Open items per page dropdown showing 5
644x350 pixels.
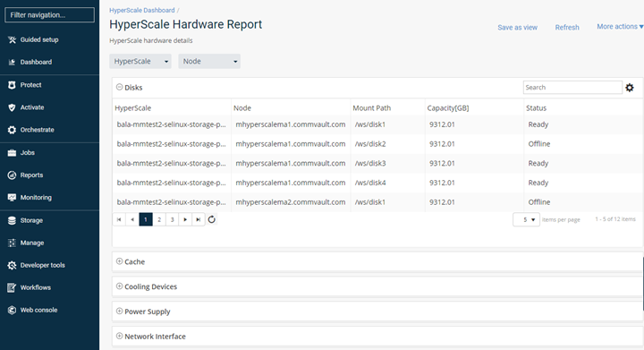tap(526, 220)
